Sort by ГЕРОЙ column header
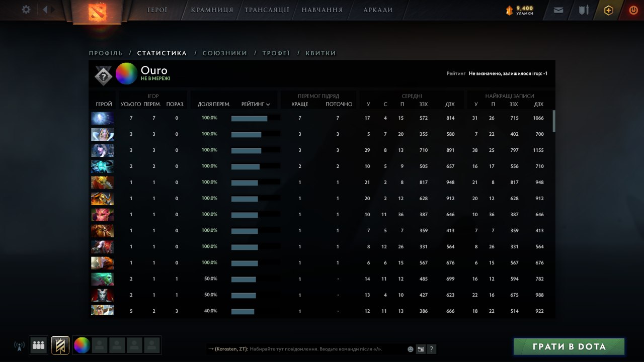This screenshot has height=362, width=644. tap(104, 104)
